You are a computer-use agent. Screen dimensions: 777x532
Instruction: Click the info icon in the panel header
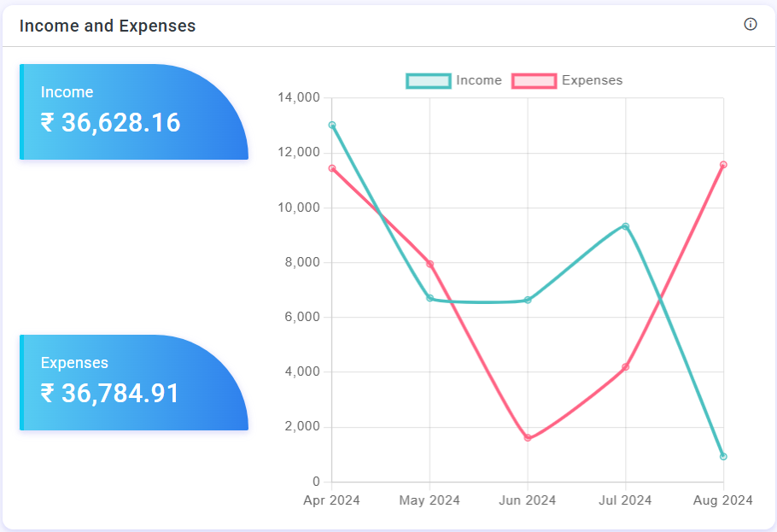[x=751, y=24]
